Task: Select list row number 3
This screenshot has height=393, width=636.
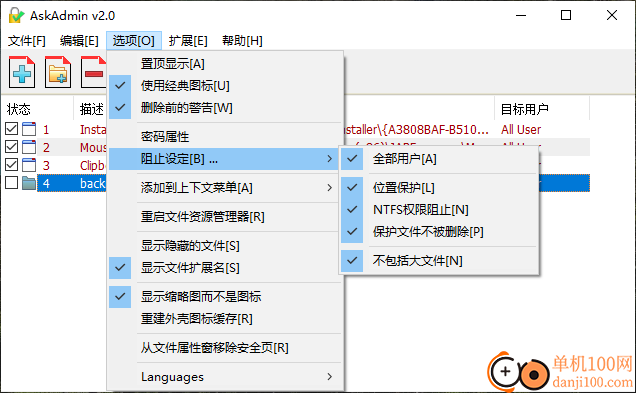Action: point(46,165)
